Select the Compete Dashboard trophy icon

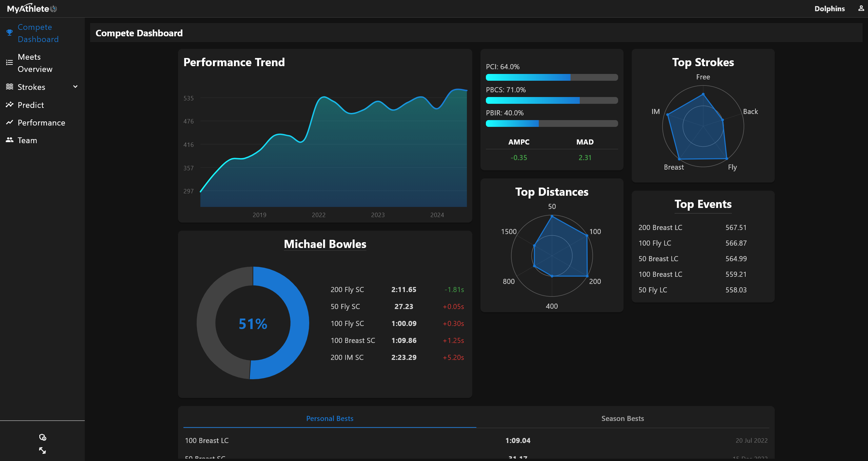tap(9, 33)
